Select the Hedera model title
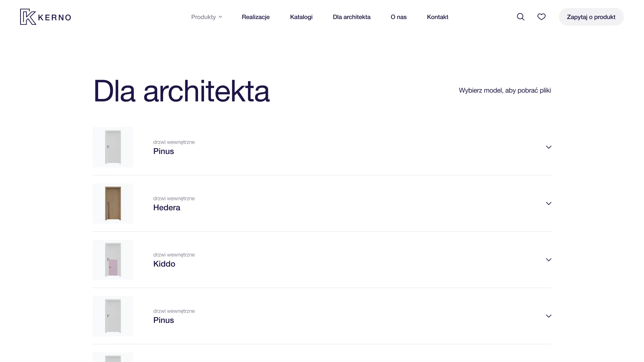 coord(167,208)
